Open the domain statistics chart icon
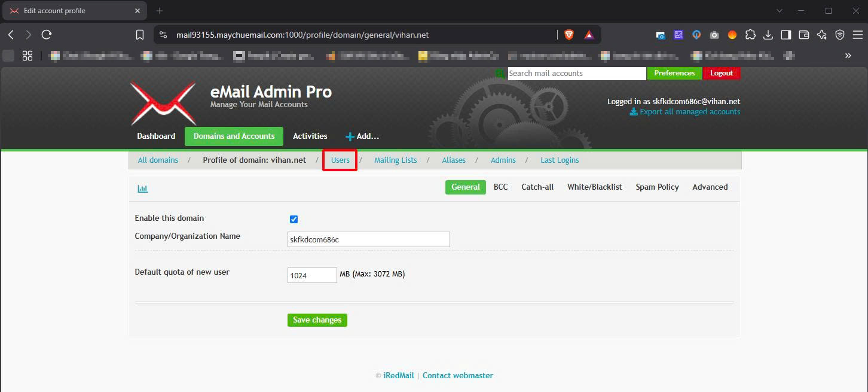868x392 pixels. point(143,189)
